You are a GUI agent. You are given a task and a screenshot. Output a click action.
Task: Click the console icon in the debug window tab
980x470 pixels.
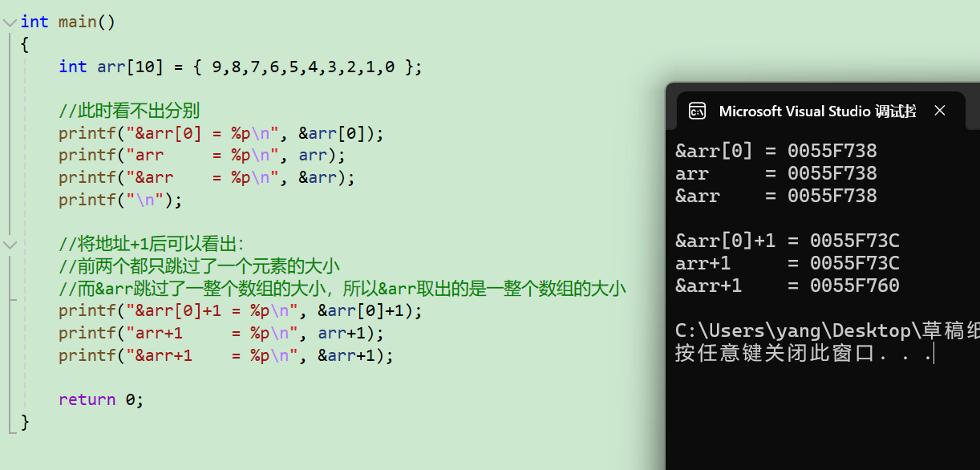pyautogui.click(x=698, y=111)
